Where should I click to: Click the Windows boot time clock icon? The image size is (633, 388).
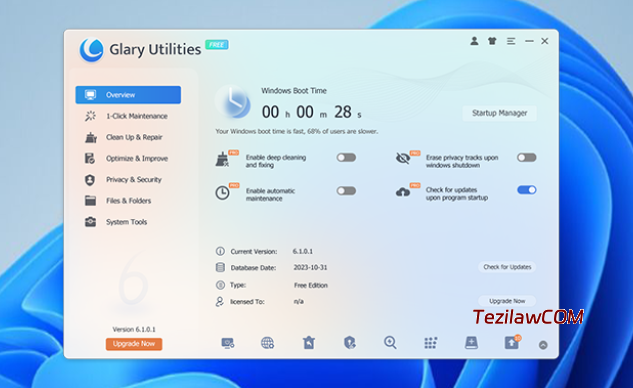[233, 102]
